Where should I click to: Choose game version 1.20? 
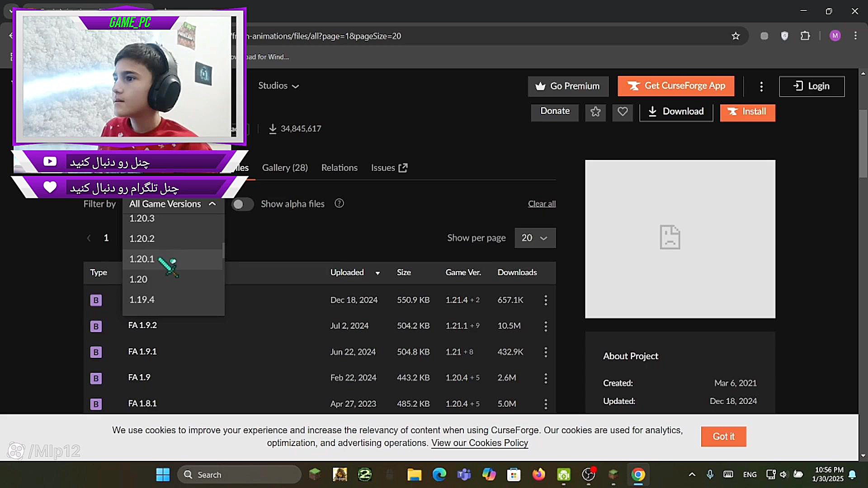click(x=173, y=279)
